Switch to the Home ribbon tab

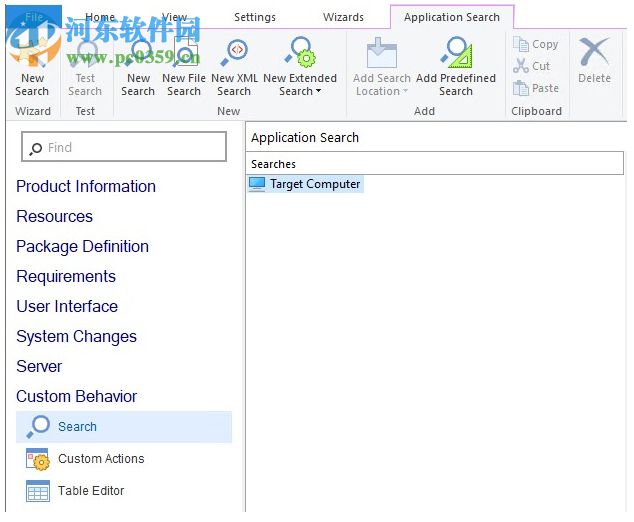point(100,17)
